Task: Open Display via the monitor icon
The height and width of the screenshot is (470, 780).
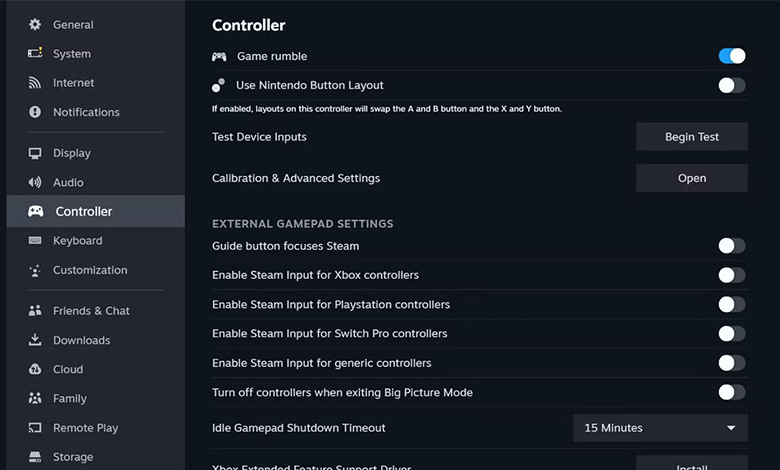Action: click(35, 153)
